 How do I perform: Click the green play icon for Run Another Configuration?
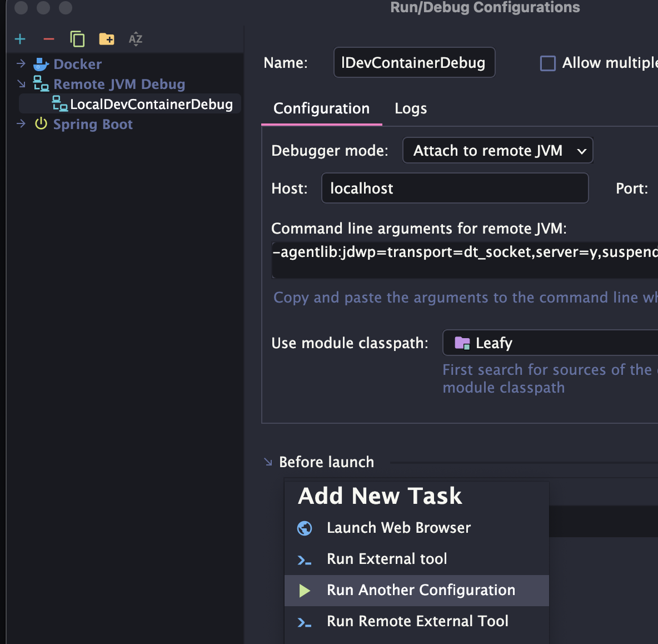(305, 591)
